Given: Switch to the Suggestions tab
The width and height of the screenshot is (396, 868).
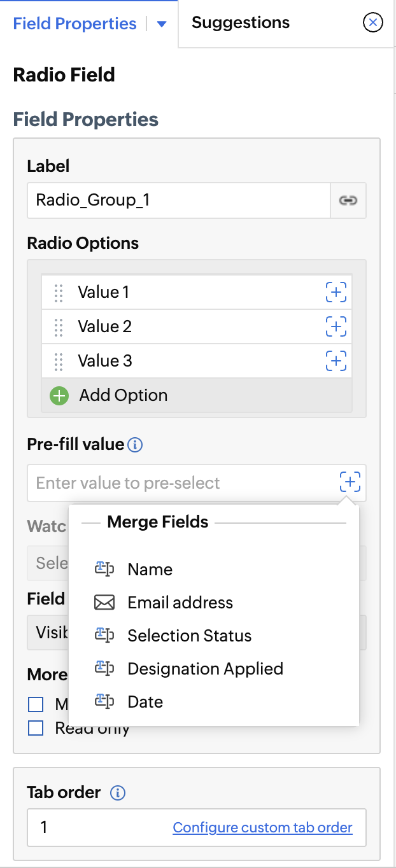Looking at the screenshot, I should (x=241, y=23).
